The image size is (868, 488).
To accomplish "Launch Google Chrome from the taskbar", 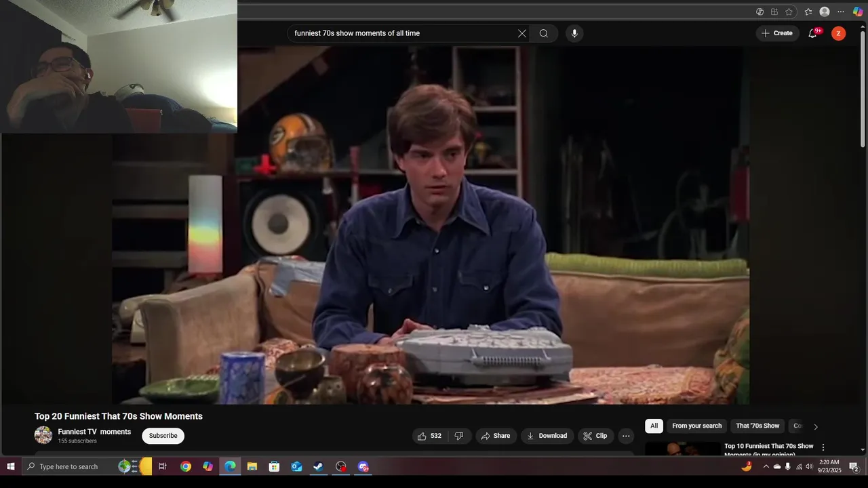I will [x=185, y=466].
